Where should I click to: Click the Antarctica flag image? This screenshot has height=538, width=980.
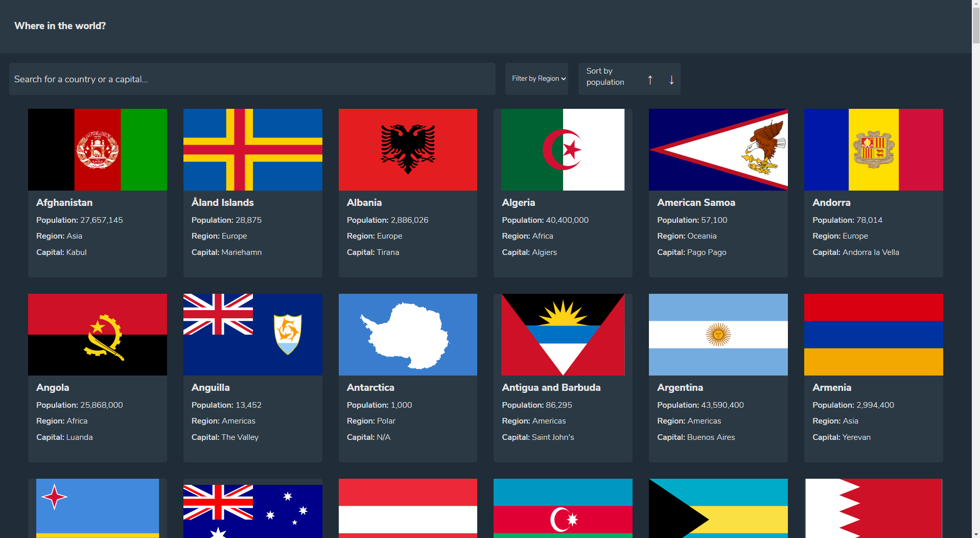[x=407, y=334]
